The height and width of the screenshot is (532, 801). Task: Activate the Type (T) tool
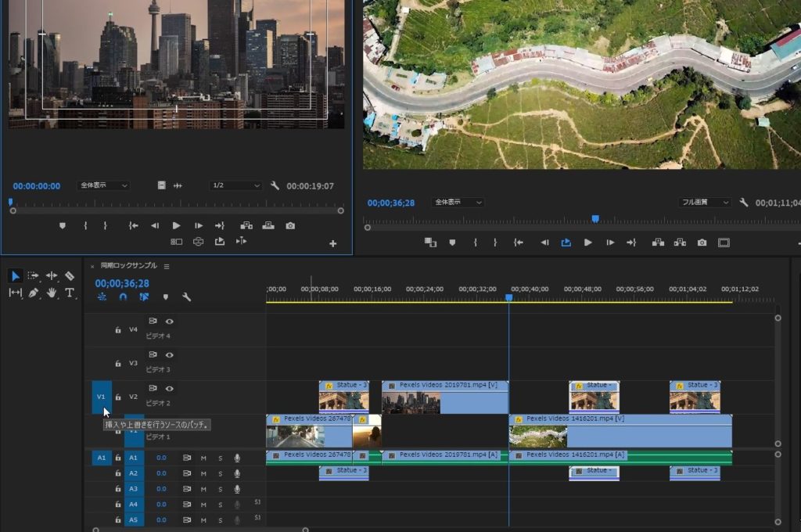point(70,293)
